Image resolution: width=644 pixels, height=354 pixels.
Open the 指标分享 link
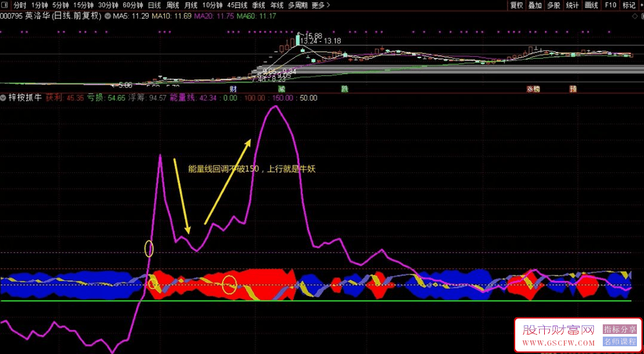tap(620, 329)
